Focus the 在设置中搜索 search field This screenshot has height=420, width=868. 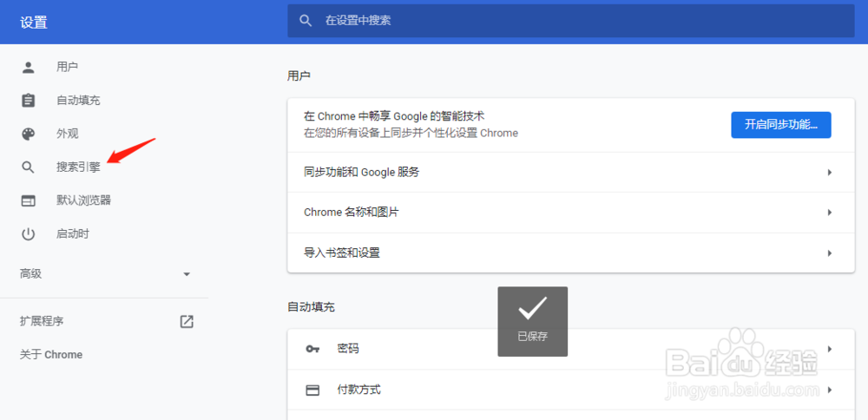pyautogui.click(x=571, y=21)
